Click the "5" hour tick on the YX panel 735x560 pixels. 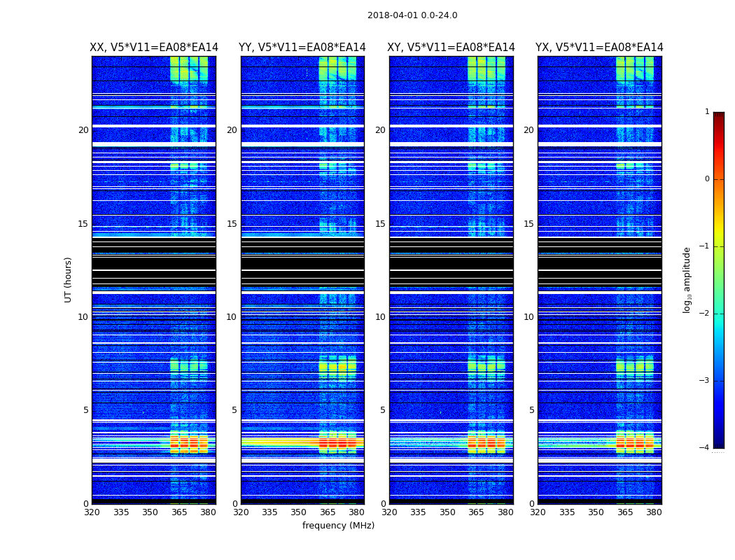pyautogui.click(x=531, y=410)
